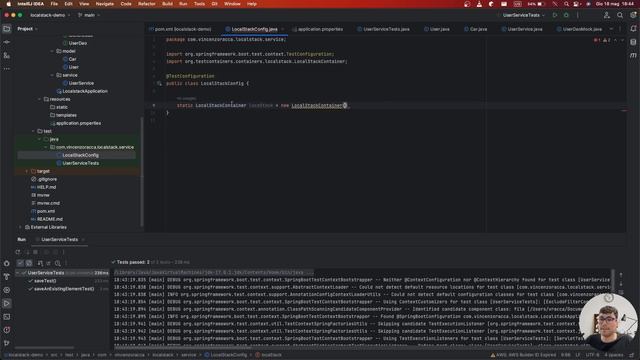This screenshot has height=360, width=640.
Task: Open the Database tool window icon
Action: pos(633,42)
